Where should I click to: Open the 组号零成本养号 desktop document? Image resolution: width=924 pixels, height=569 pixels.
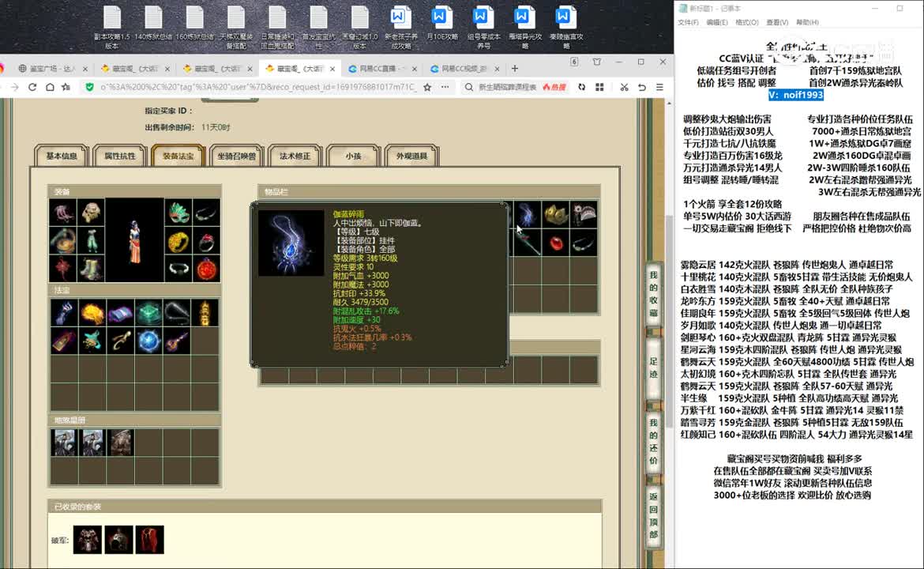[483, 28]
